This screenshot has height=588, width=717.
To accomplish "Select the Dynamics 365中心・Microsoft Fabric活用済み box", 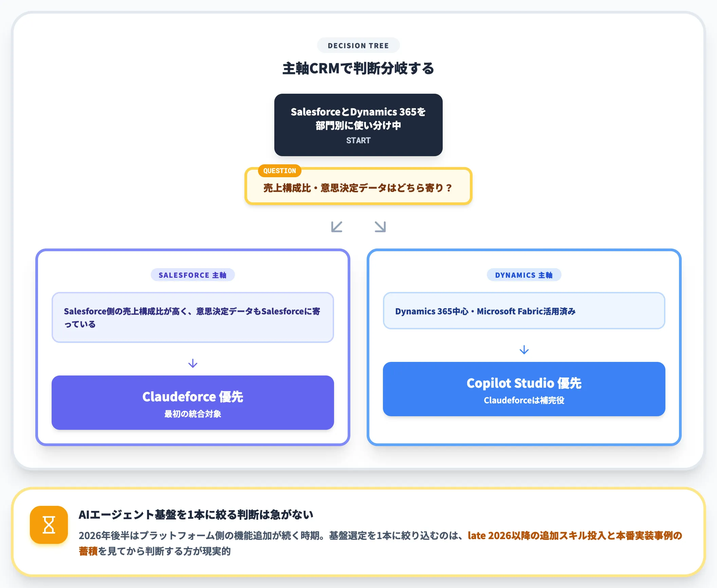I will [x=524, y=311].
